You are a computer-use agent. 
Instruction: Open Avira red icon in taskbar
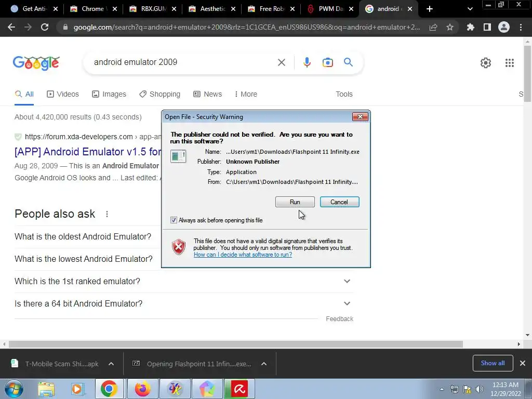pos(240,389)
